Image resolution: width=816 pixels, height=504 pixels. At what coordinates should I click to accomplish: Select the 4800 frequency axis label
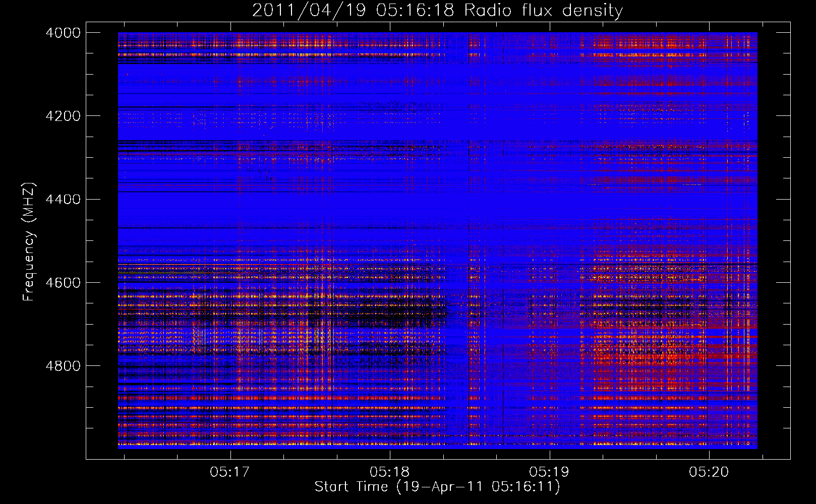click(63, 366)
